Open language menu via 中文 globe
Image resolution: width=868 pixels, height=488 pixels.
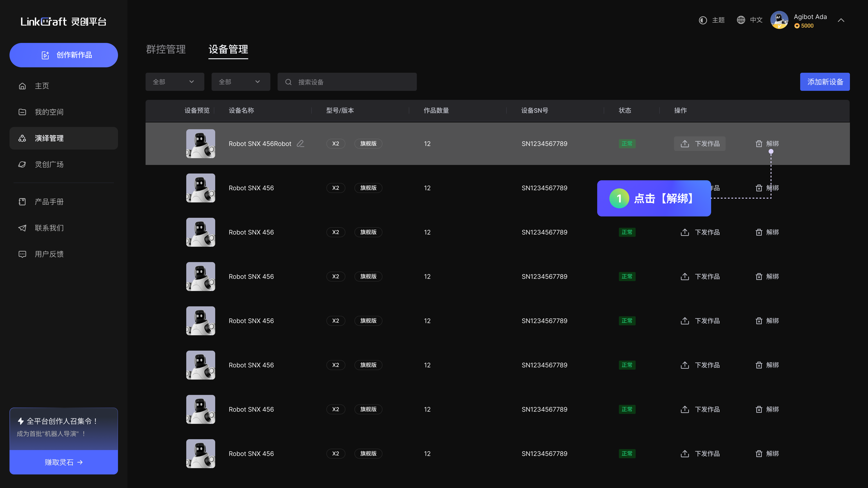741,20
